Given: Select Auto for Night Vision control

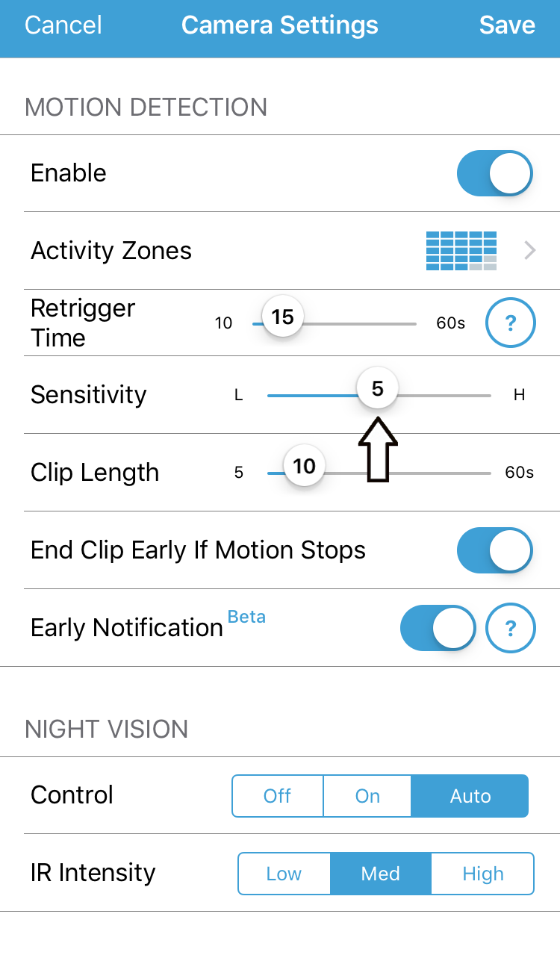Looking at the screenshot, I should click(470, 796).
